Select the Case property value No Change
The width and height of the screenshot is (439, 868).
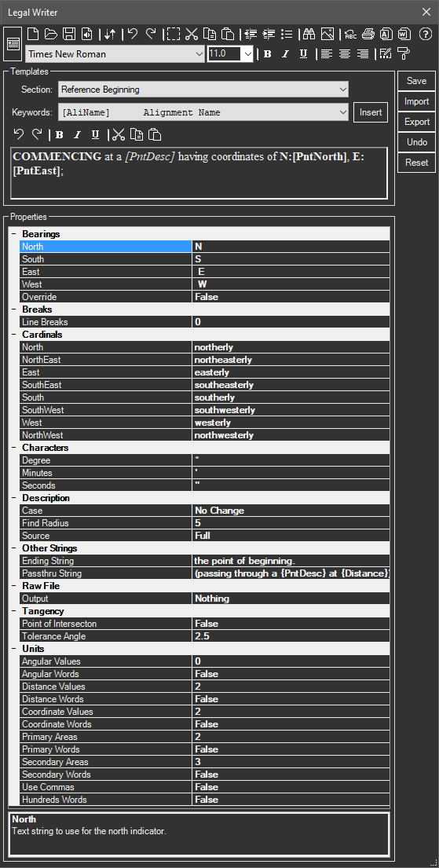click(291, 511)
